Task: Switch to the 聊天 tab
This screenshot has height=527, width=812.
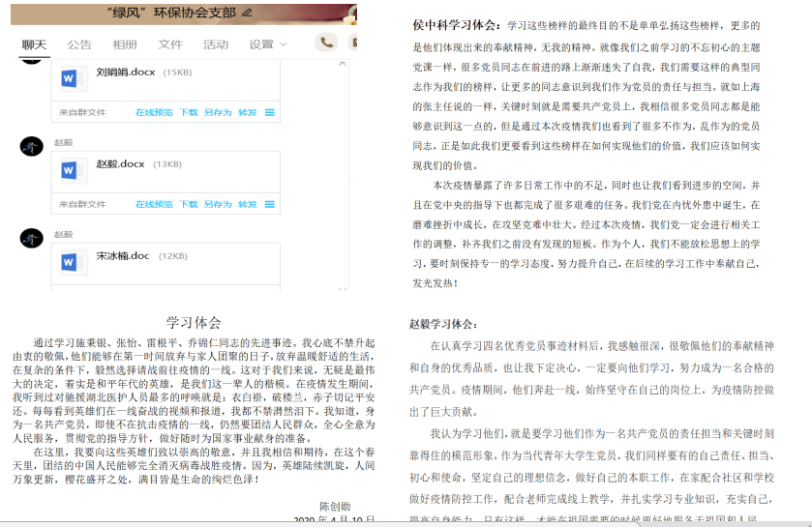Action: tap(34, 44)
